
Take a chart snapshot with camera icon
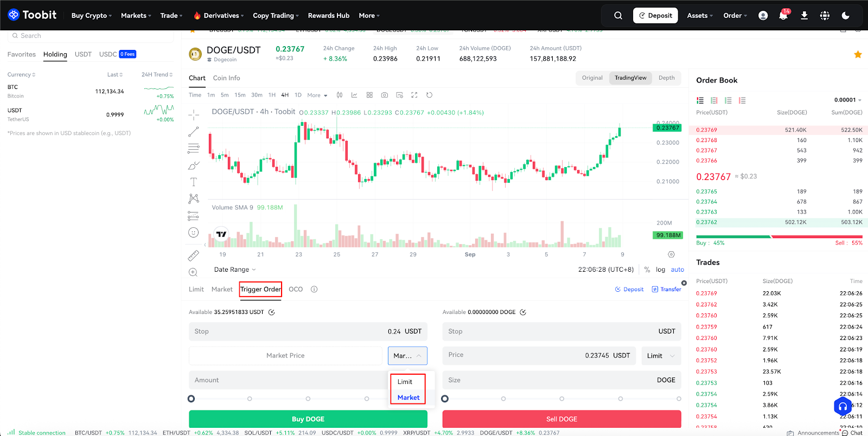[385, 95]
